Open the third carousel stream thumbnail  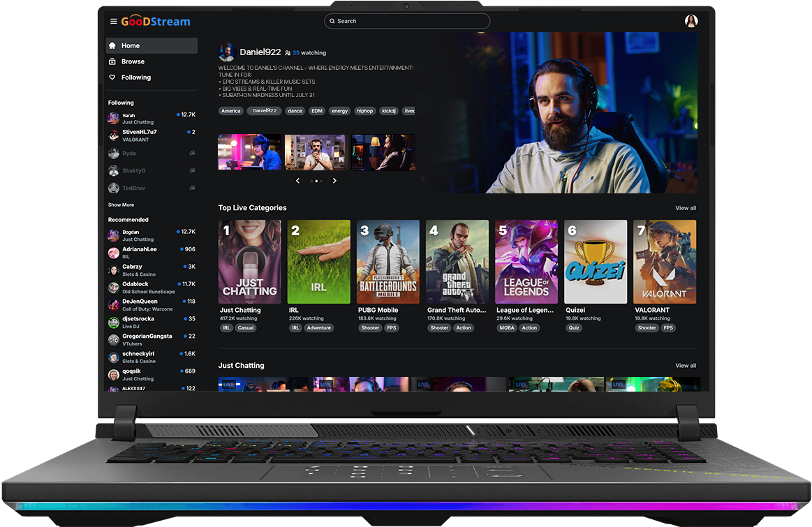(383, 152)
